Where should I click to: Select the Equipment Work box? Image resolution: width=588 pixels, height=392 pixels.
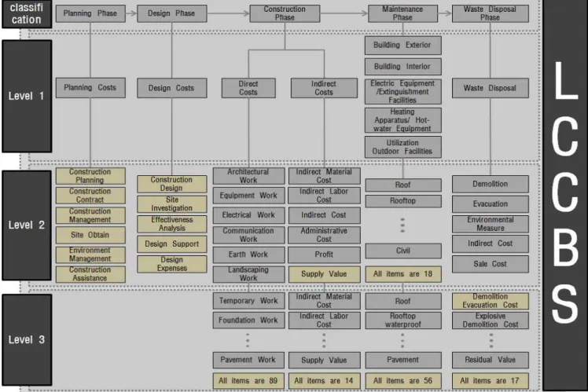[248, 196]
